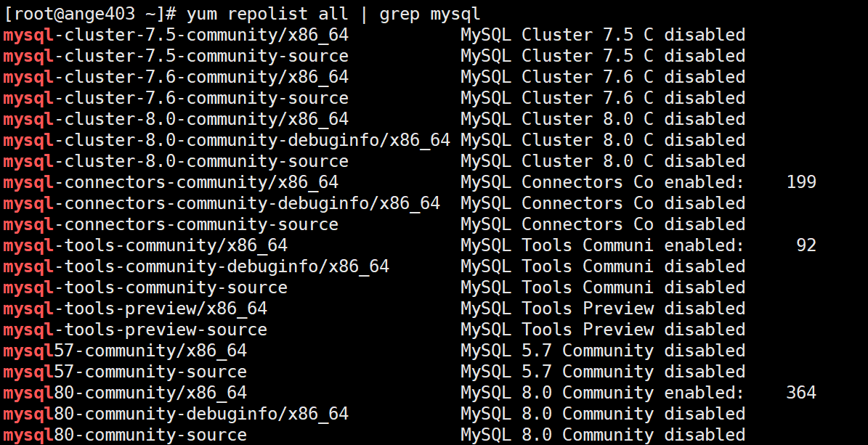Click package count '199' for connectors

tap(802, 182)
